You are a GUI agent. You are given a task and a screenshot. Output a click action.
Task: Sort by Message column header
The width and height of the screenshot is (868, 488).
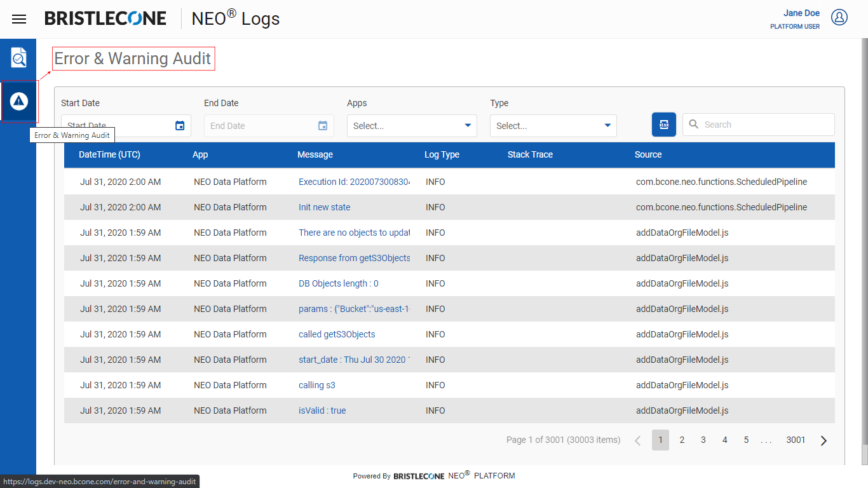[315, 154]
